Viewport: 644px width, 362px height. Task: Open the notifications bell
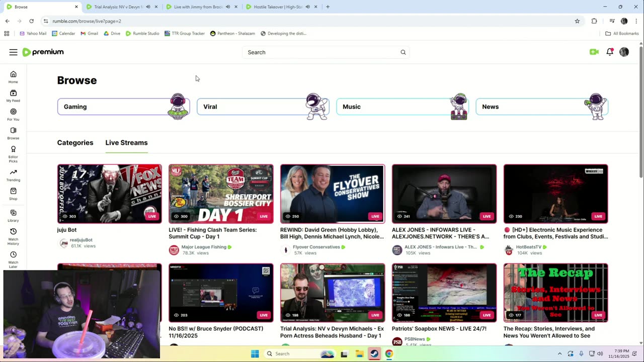pyautogui.click(x=610, y=52)
